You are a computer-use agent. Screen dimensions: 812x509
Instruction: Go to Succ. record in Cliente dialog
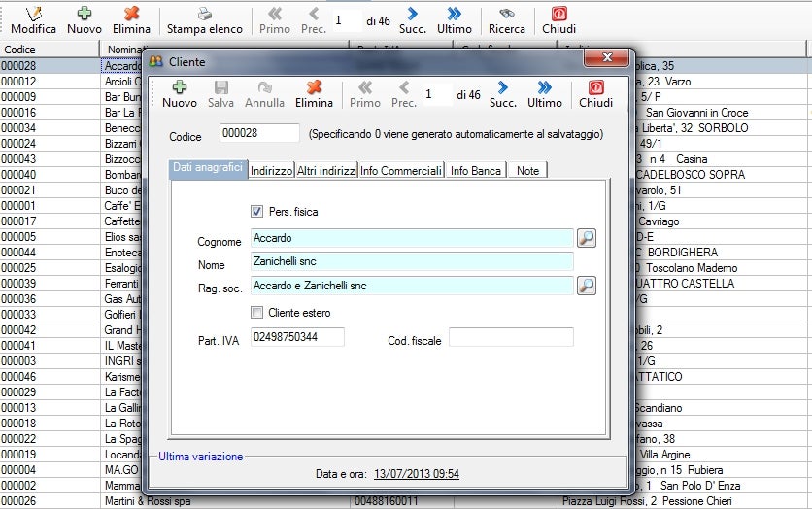(503, 94)
